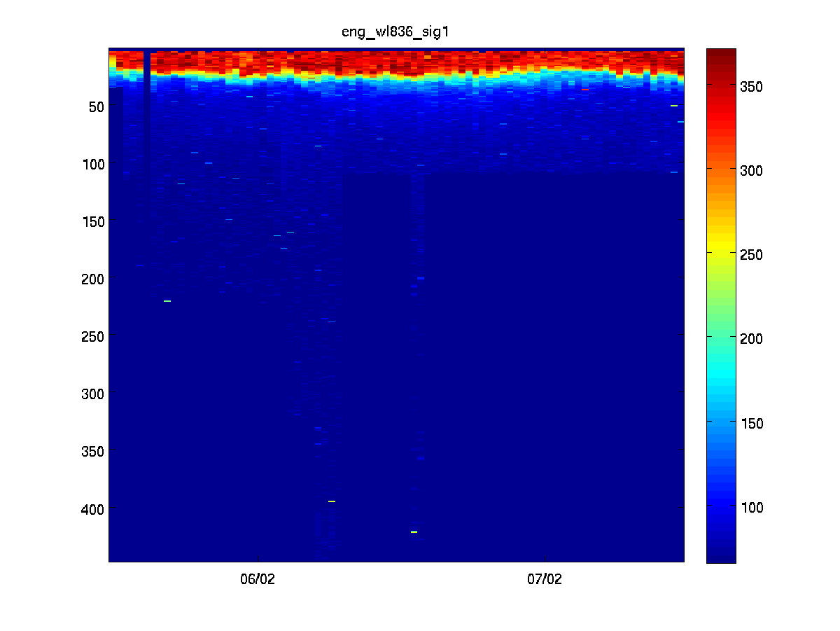Image resolution: width=840 pixels, height=631 pixels.
Task: Click the colorbar tick label 150
Action: click(x=752, y=424)
